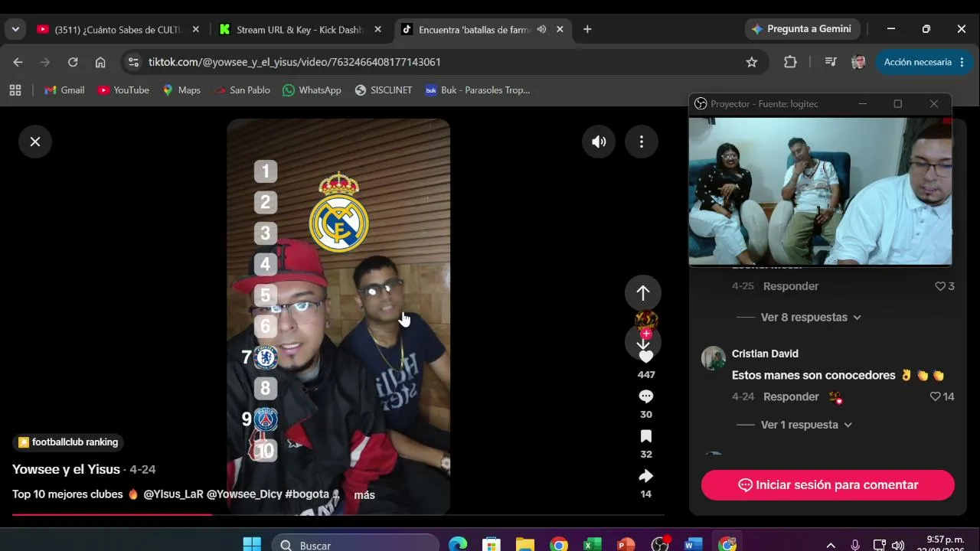This screenshot has width=980, height=551.
Task: Switch to the Kick Dashboard Stream URL tab
Action: (300, 30)
